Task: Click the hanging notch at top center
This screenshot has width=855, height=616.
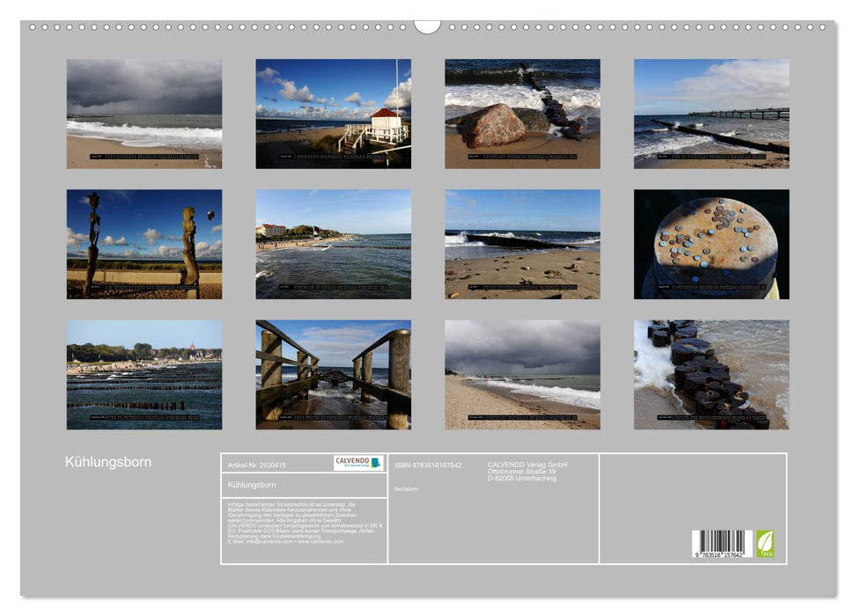Action: 427,26
